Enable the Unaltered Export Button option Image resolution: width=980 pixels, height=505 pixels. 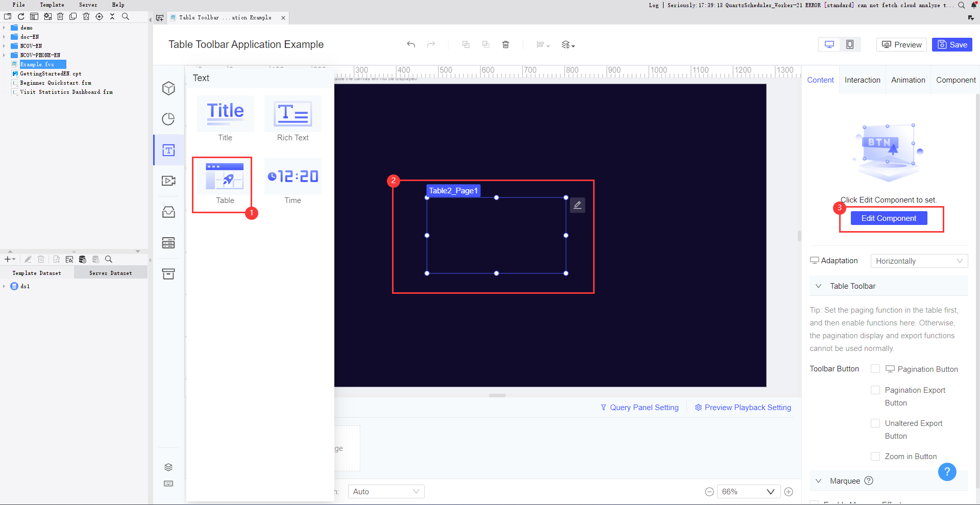point(875,423)
